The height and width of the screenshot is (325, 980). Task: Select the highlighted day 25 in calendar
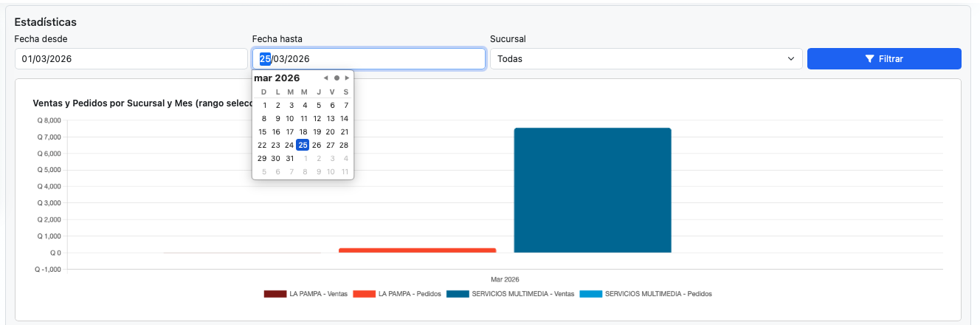point(303,145)
